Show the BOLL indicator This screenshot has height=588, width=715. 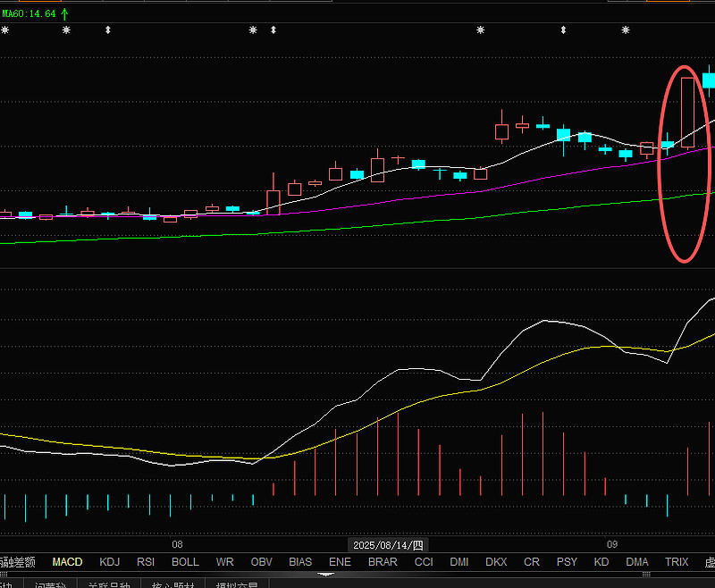(185, 562)
